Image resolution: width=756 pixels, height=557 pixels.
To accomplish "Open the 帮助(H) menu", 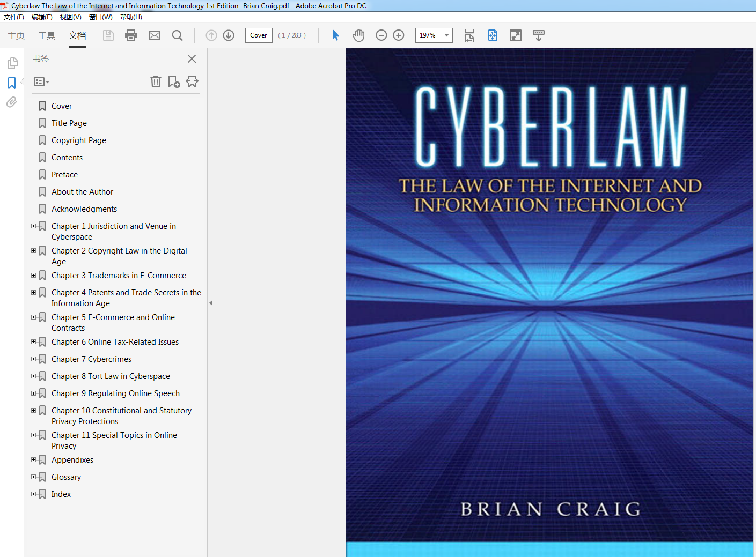I will coord(131,17).
